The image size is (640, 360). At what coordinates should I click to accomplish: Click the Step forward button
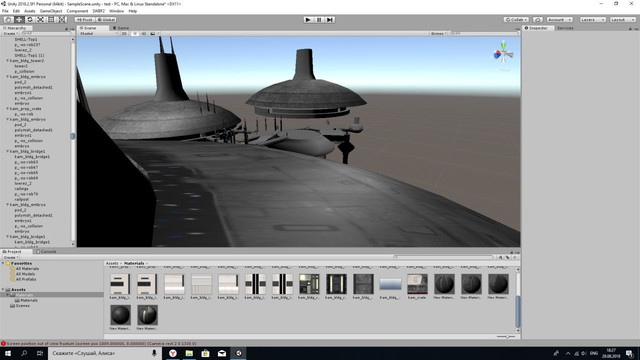(330, 20)
